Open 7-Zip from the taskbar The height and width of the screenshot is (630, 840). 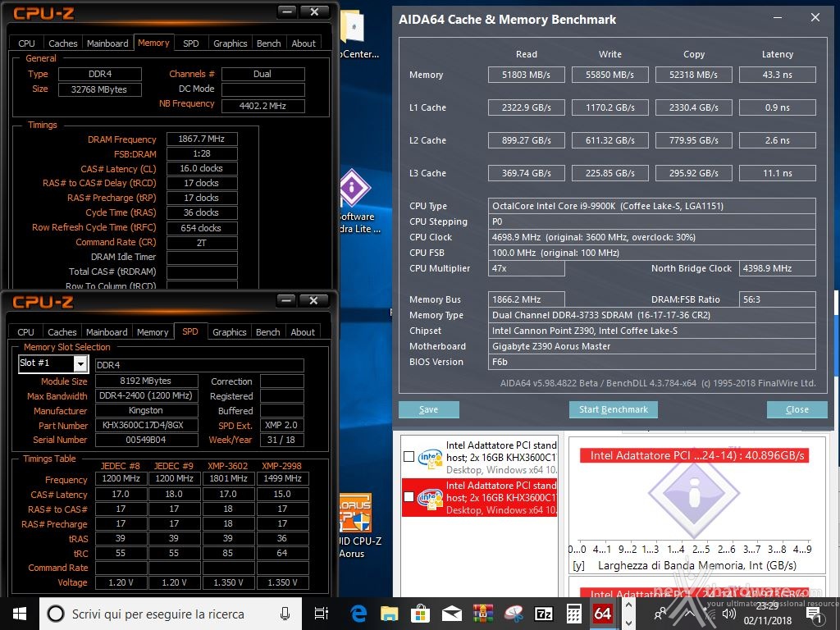(544, 614)
